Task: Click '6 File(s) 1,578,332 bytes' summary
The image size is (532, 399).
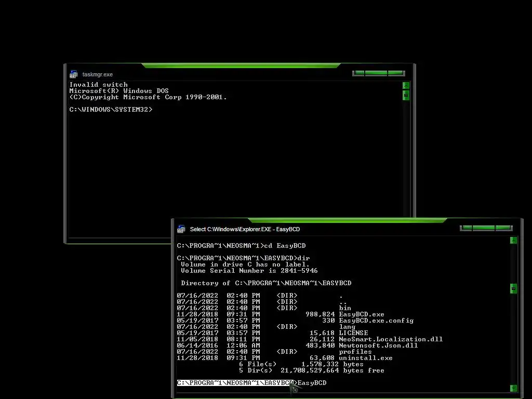Action: pos(301,364)
